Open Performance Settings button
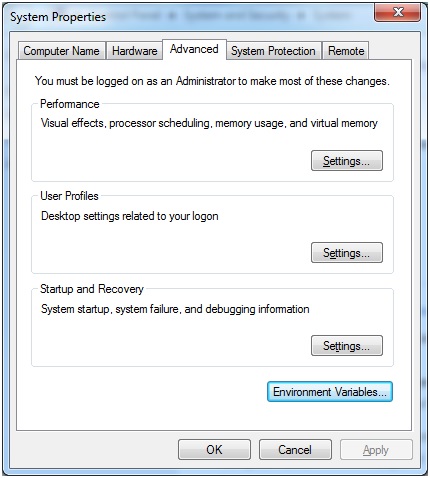Image resolution: width=430 pixels, height=478 pixels. point(347,161)
